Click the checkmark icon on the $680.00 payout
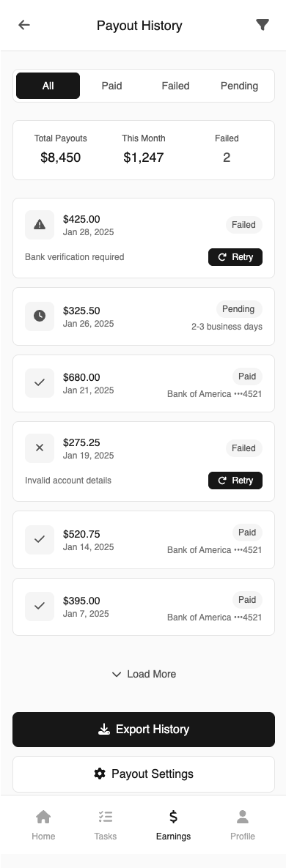Viewport: 286px width, 868px height. coord(40,383)
